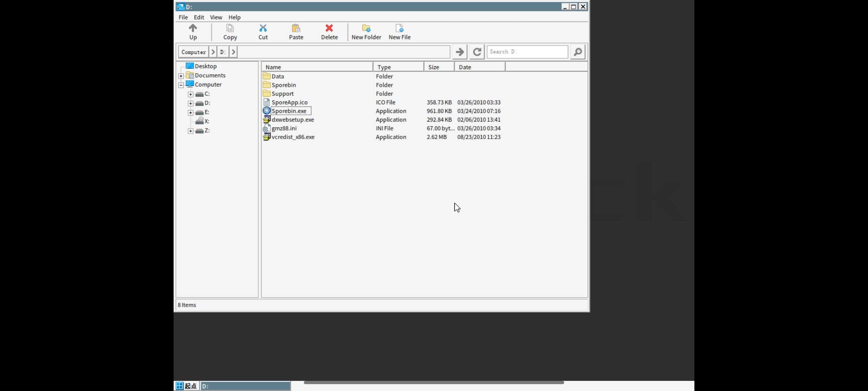Screen dimensions: 868x391
Task: Expand the Documents tree node
Action: (x=181, y=76)
